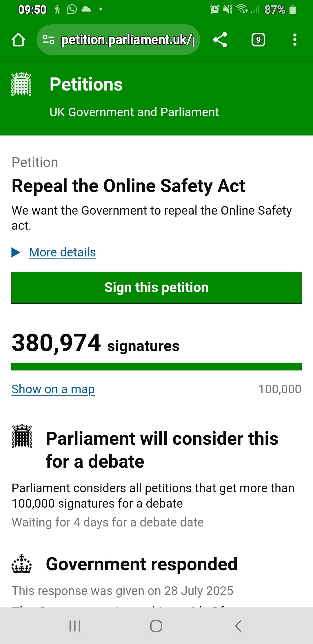Tap the portcullis icon beside debate heading
The height and width of the screenshot is (644, 313).
tap(22, 436)
